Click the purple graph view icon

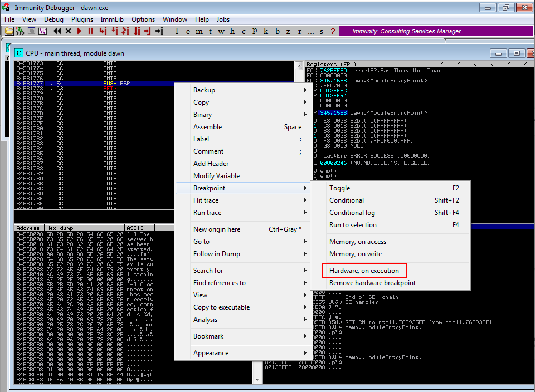(x=43, y=31)
